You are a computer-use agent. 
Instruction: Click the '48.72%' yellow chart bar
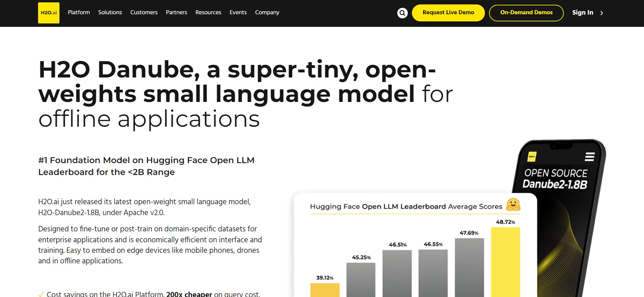(505, 262)
